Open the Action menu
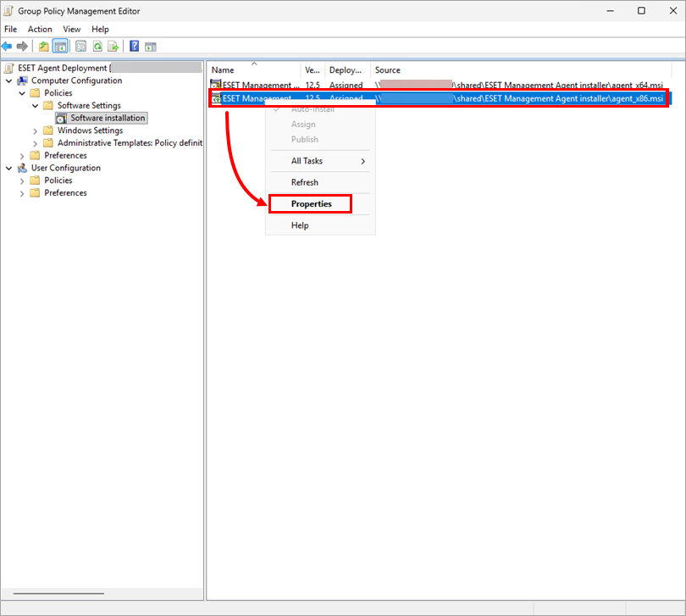This screenshot has height=616, width=686. tap(40, 29)
